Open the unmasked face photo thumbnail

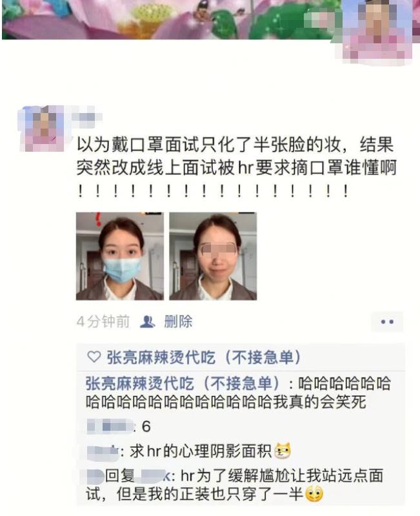[213, 256]
